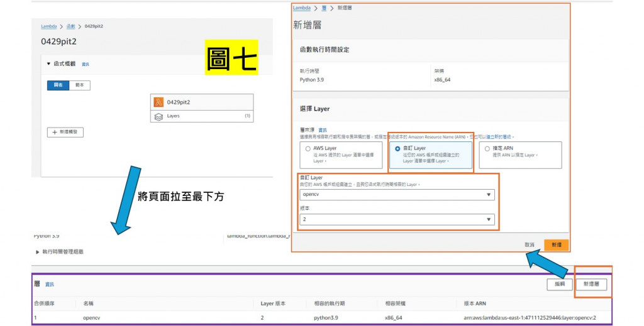Click the 函數 breadcrumb link
The image size is (644, 326).
pyautogui.click(x=70, y=26)
